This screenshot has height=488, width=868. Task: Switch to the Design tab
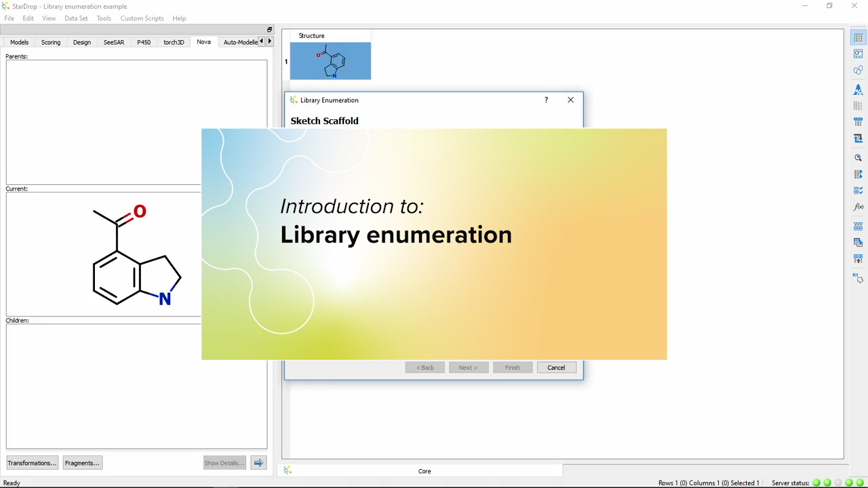click(x=81, y=42)
